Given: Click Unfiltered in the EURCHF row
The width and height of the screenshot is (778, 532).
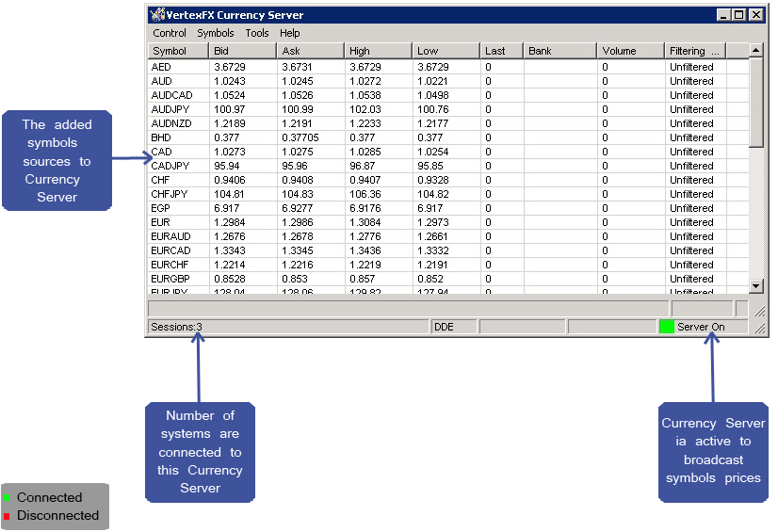Looking at the screenshot, I should point(691,265).
